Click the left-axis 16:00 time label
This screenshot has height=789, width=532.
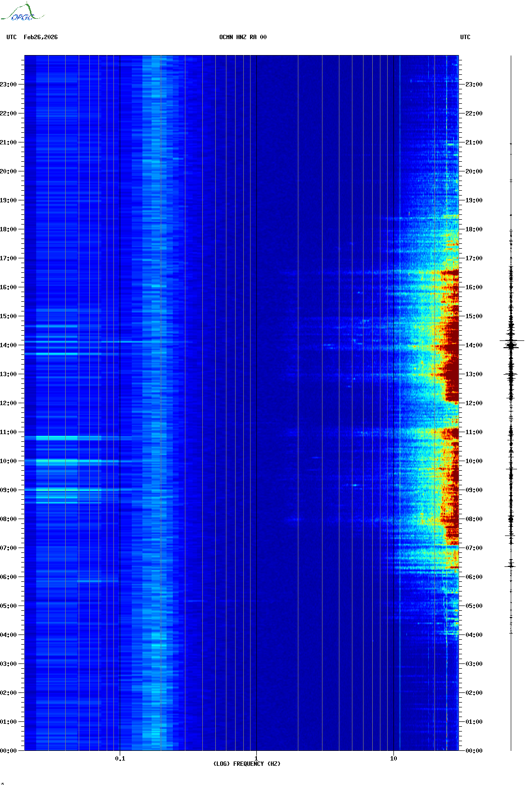(8, 287)
